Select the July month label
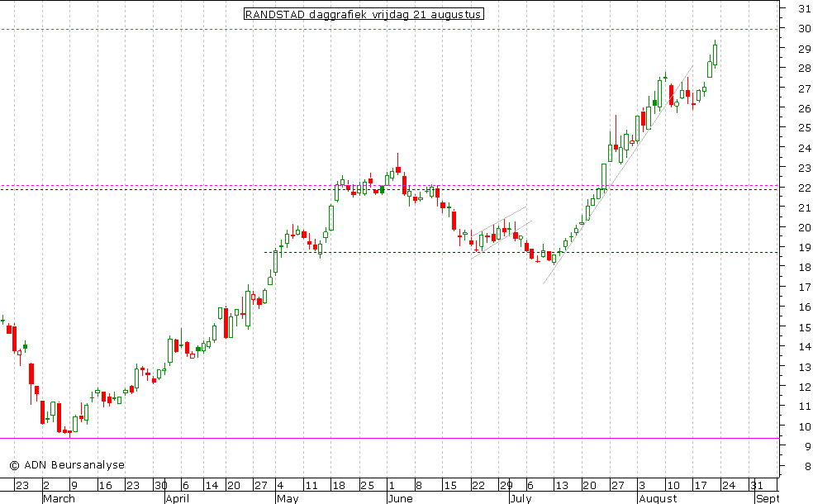The width and height of the screenshot is (813, 504). click(x=520, y=498)
